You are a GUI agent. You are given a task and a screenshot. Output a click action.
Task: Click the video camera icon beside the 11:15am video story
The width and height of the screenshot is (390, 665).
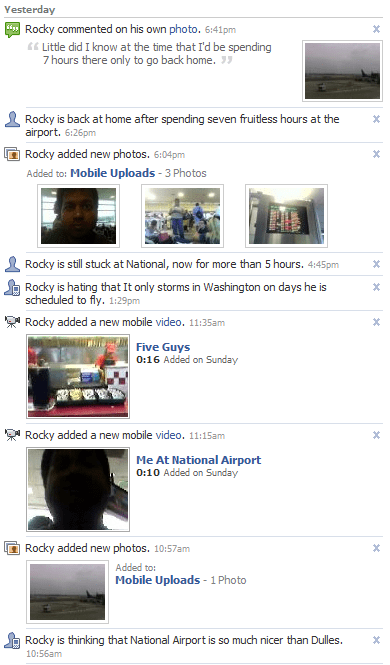tap(12, 436)
